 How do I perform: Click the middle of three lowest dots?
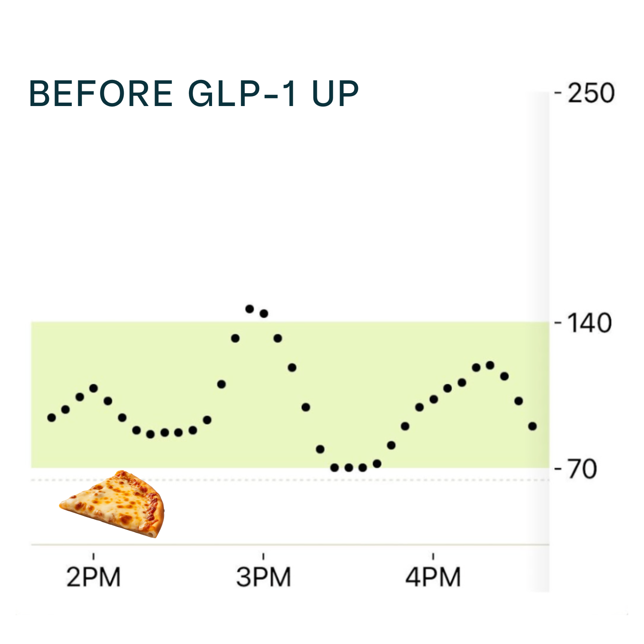pyautogui.click(x=349, y=468)
